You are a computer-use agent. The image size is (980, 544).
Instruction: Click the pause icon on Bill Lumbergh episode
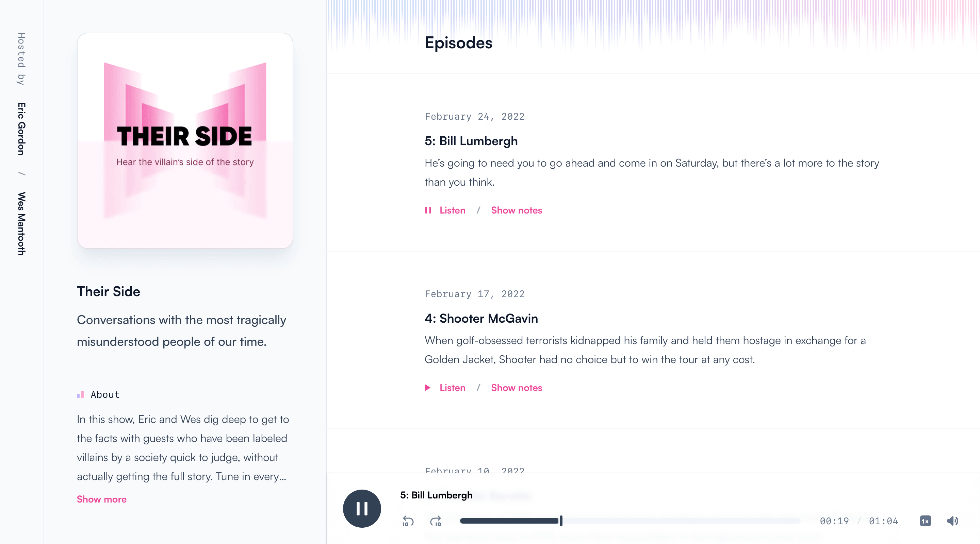point(428,210)
